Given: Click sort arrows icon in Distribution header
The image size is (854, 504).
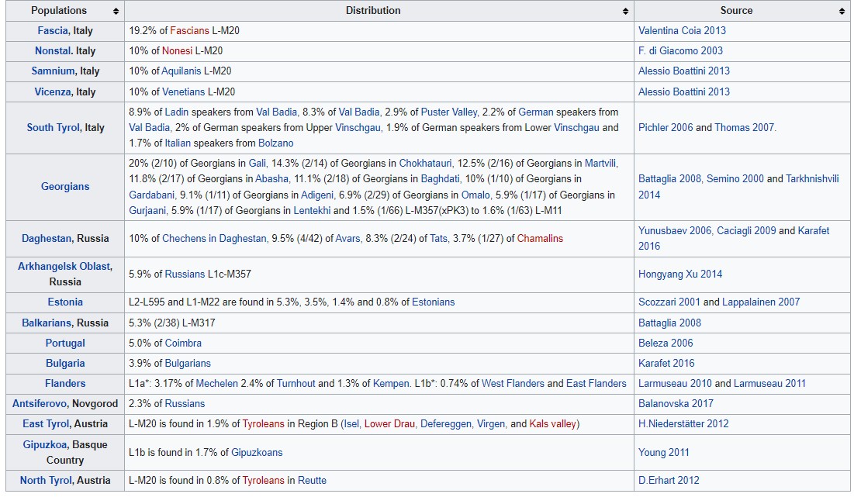Looking at the screenshot, I should [x=625, y=12].
